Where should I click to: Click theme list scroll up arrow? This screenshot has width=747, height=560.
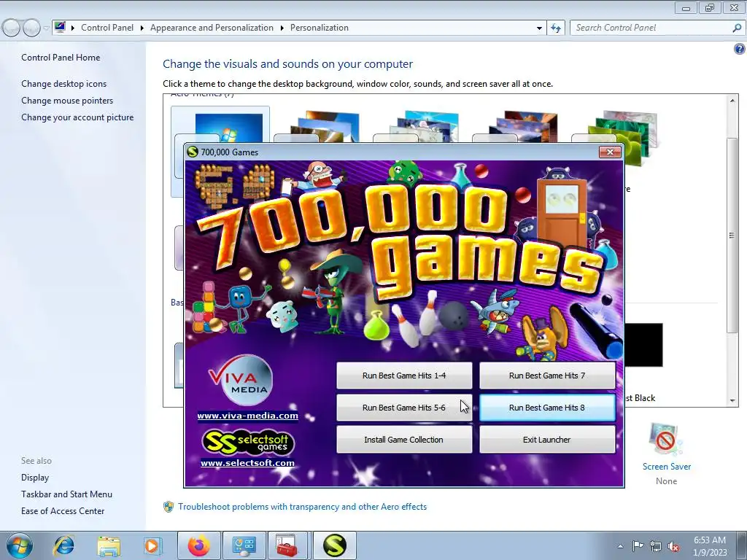[732, 101]
